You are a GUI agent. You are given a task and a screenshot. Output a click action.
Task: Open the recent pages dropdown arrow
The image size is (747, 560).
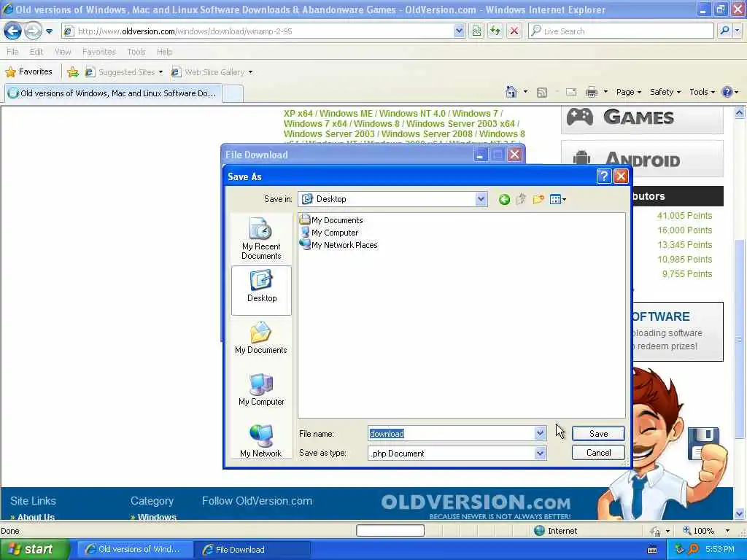click(49, 31)
